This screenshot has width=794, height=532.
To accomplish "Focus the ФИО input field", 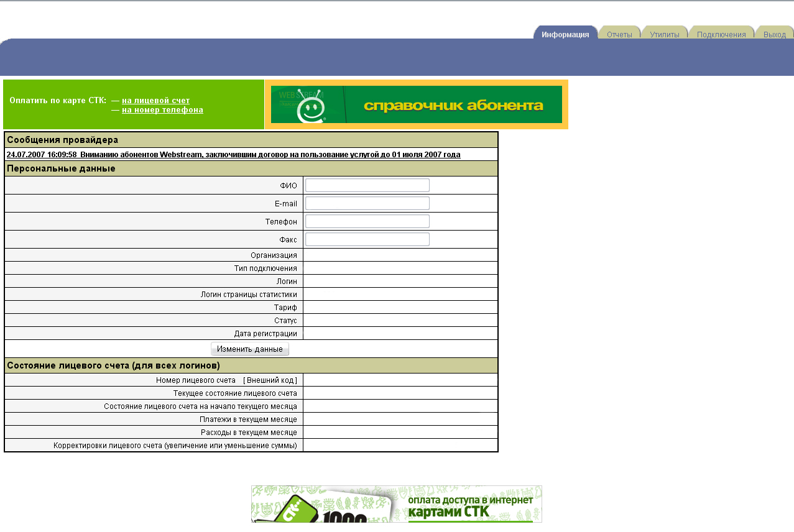I will 367,185.
